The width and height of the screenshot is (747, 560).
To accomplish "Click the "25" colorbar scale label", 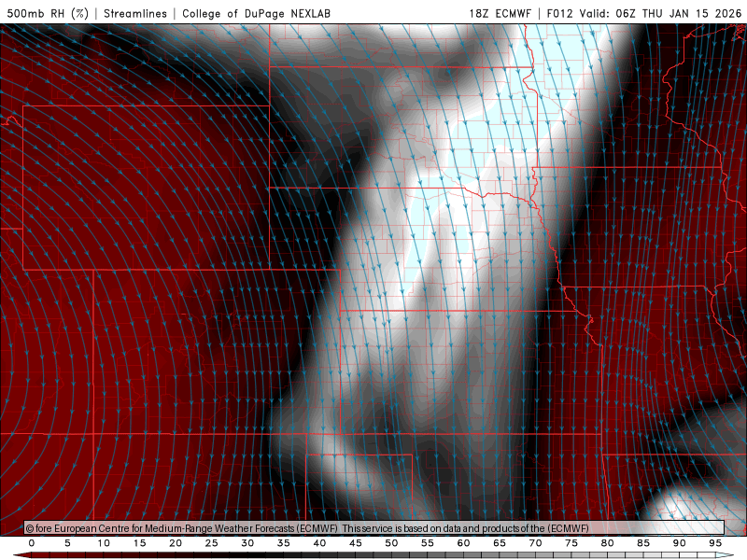I will pyautogui.click(x=212, y=543).
